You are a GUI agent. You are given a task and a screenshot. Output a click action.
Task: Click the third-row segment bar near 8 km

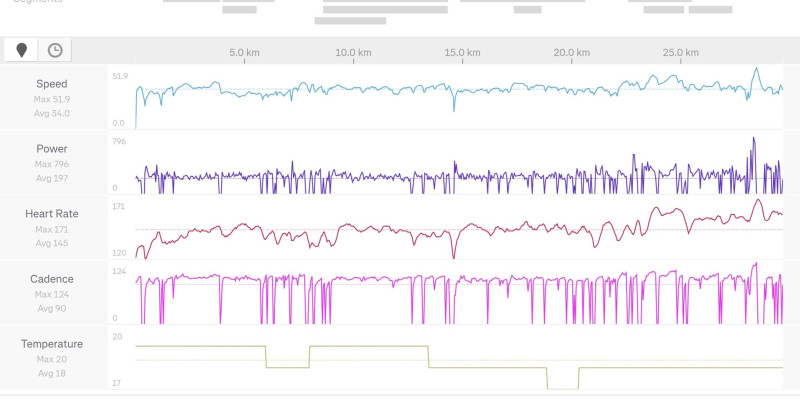[350, 21]
